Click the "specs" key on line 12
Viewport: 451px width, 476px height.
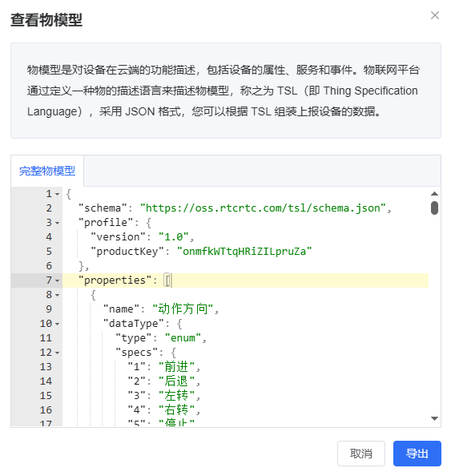136,353
